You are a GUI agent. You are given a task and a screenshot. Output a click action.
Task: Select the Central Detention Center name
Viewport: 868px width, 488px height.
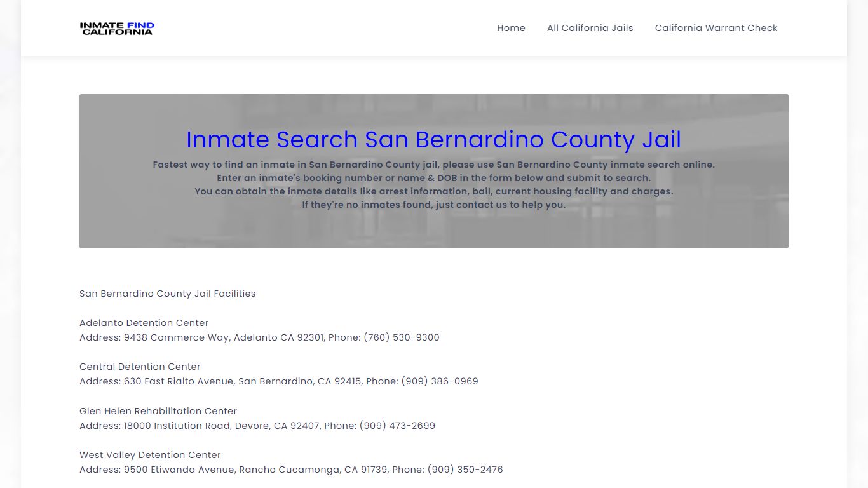[x=140, y=367]
